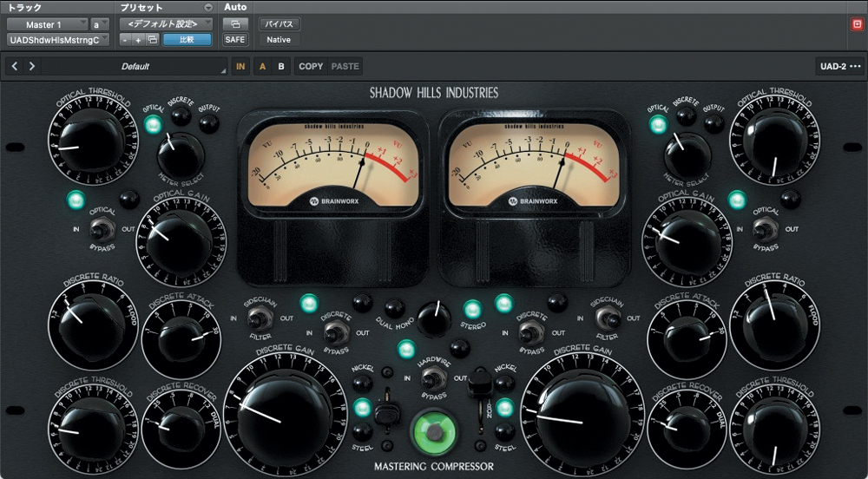
Task: Toggle the Hardwire Bypass switch
Action: pyautogui.click(x=433, y=378)
